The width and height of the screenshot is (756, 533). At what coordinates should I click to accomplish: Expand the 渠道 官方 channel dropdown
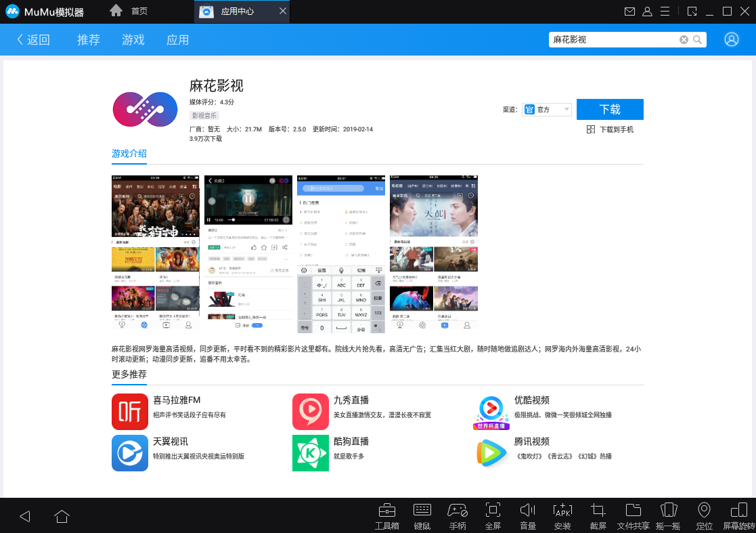(547, 110)
